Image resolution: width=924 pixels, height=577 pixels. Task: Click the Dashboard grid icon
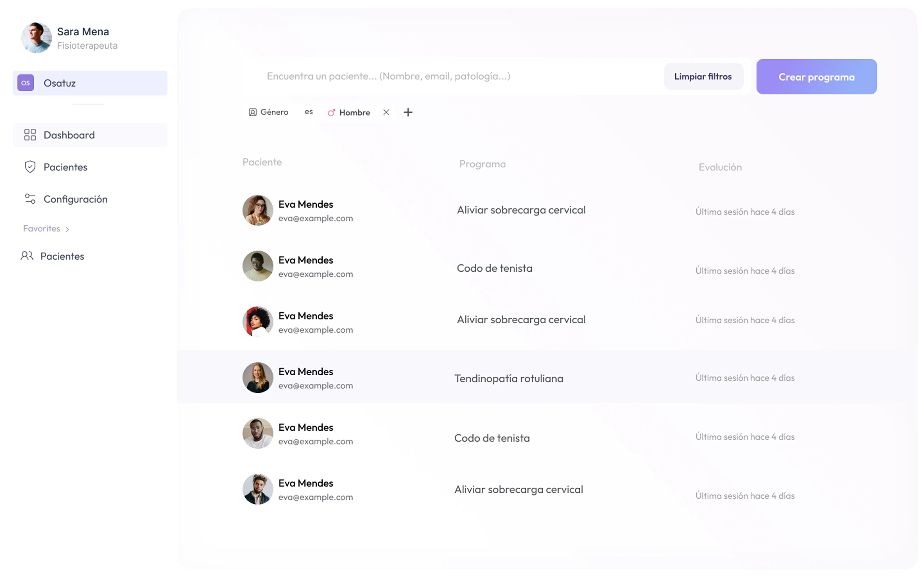click(x=30, y=135)
